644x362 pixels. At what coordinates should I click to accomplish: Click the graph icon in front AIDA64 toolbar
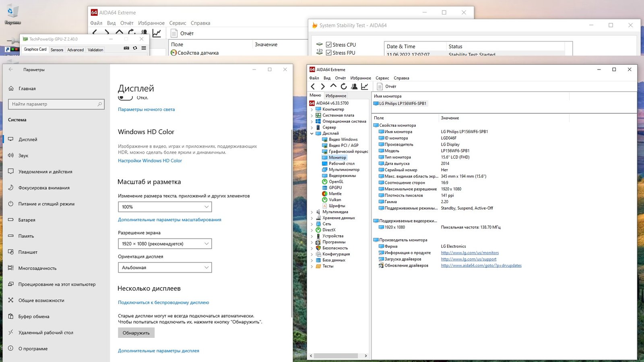tap(365, 86)
